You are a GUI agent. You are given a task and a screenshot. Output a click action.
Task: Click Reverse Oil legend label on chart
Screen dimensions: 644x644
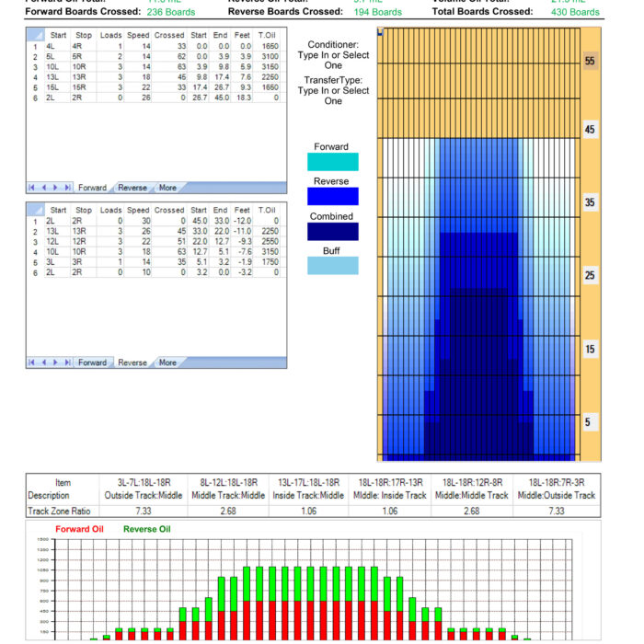coord(146,529)
